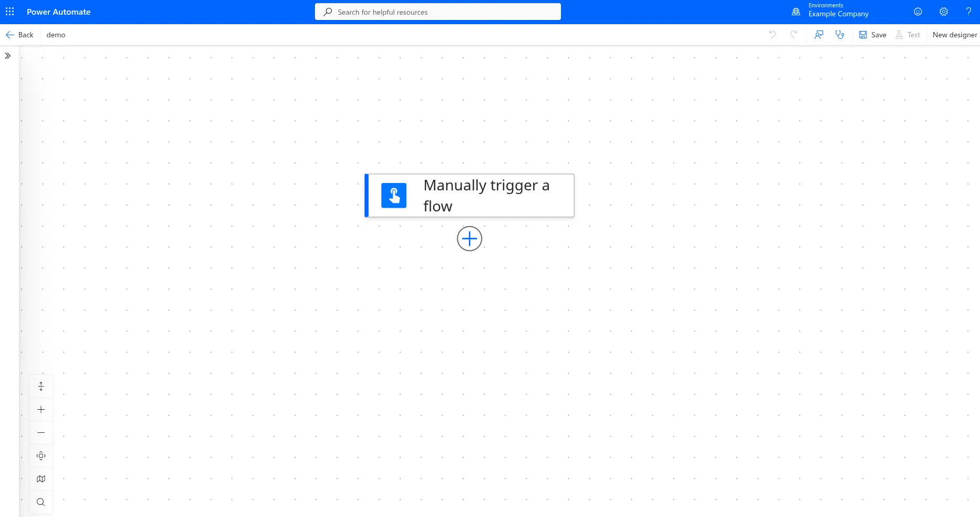Zoom out using the minus icon

[x=41, y=432]
